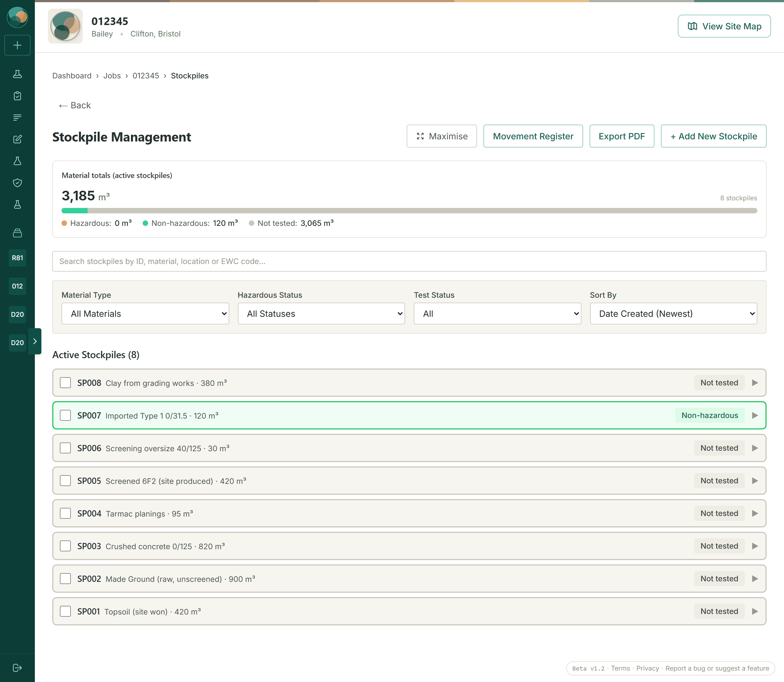
Task: Tick the SP008 checkbox
Action: (x=65, y=383)
